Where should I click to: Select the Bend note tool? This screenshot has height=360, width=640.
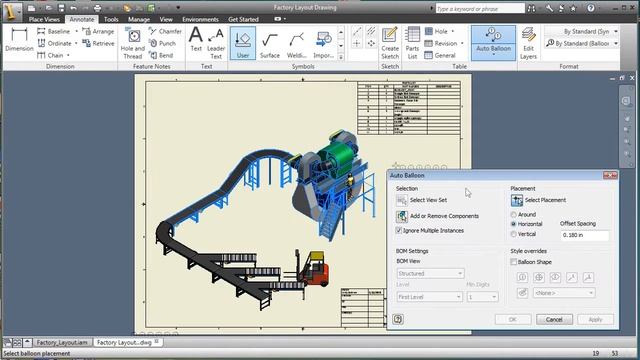pyautogui.click(x=161, y=55)
